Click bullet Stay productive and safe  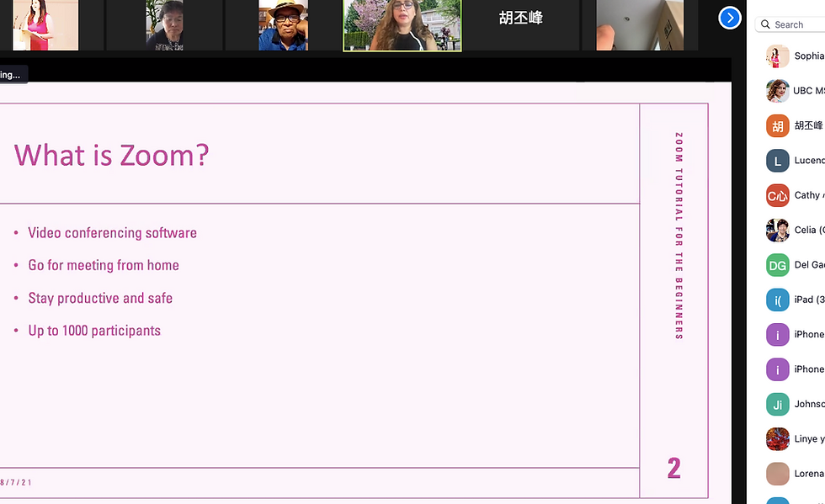click(x=100, y=299)
